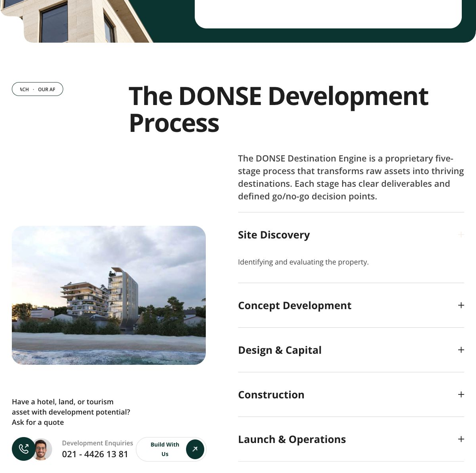Open the beachfront building image
This screenshot has height=473, width=476.
pos(109,295)
